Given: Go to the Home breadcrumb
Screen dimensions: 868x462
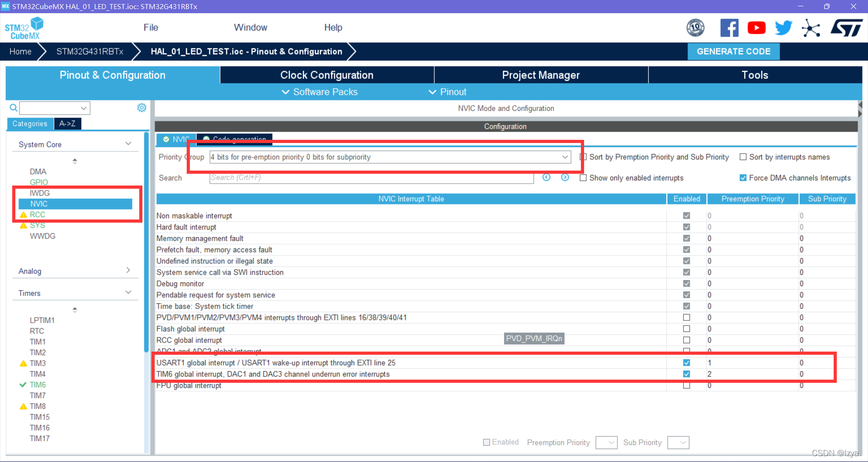Looking at the screenshot, I should click(x=20, y=52).
